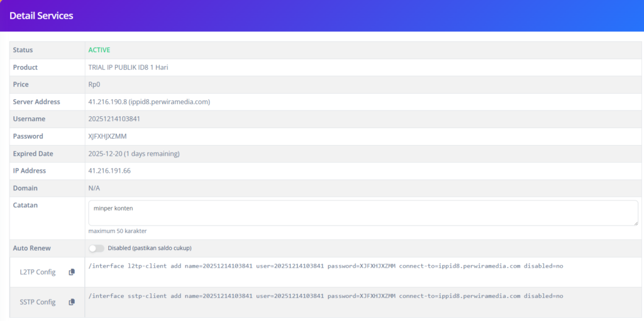This screenshot has width=644, height=321.
Task: Click the Detail Services header title
Action: [42, 16]
